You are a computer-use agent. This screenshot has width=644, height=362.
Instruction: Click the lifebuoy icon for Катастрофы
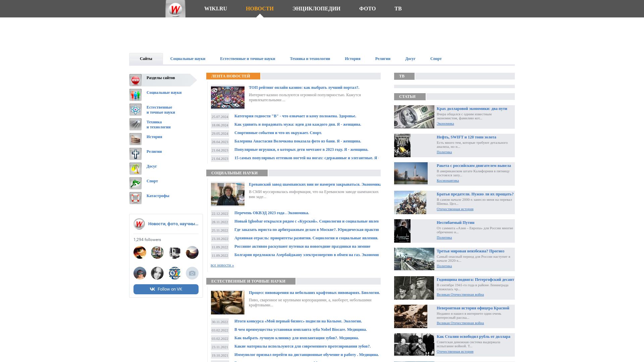click(x=136, y=198)
